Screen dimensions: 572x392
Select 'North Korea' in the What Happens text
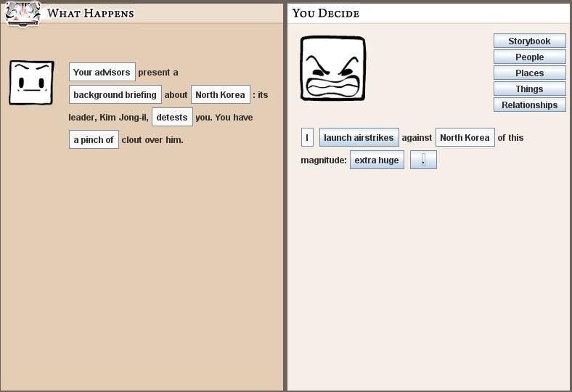click(x=220, y=95)
